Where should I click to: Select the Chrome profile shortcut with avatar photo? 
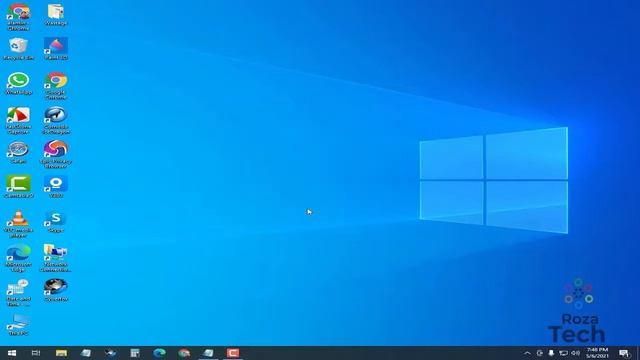point(18,17)
